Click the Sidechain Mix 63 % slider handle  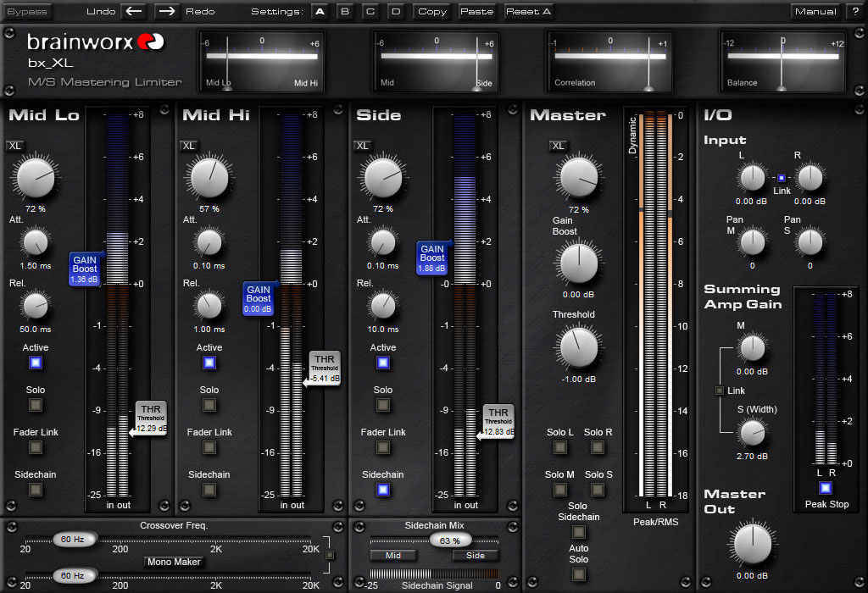(451, 540)
